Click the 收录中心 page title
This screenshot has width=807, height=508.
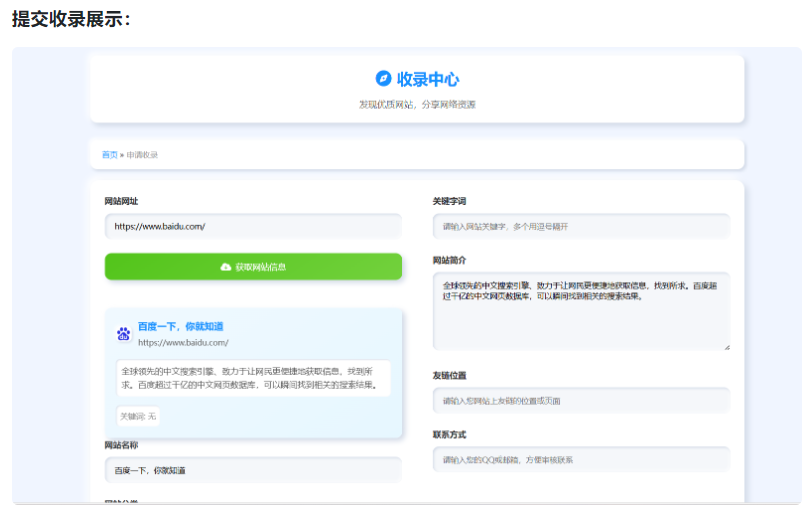(x=428, y=79)
